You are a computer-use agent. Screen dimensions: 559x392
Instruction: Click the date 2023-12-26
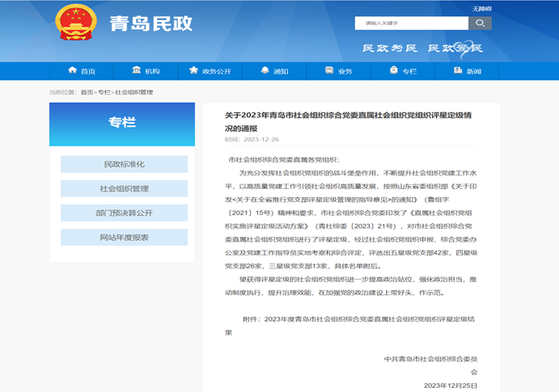pos(261,139)
